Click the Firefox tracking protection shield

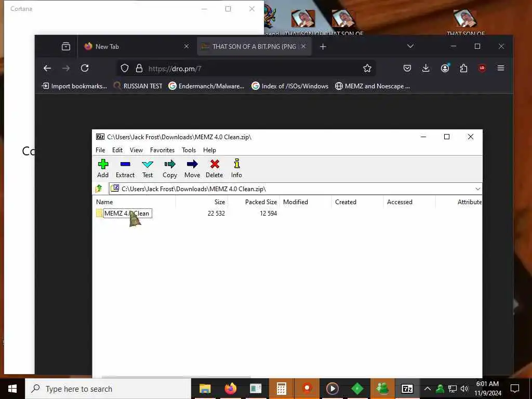point(125,69)
